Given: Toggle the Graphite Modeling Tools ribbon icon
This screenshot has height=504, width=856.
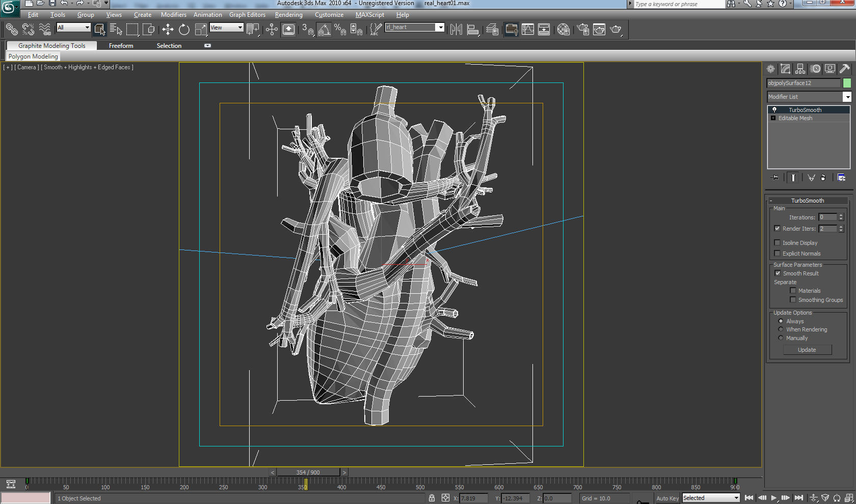Looking at the screenshot, I should pyautogui.click(x=511, y=30).
